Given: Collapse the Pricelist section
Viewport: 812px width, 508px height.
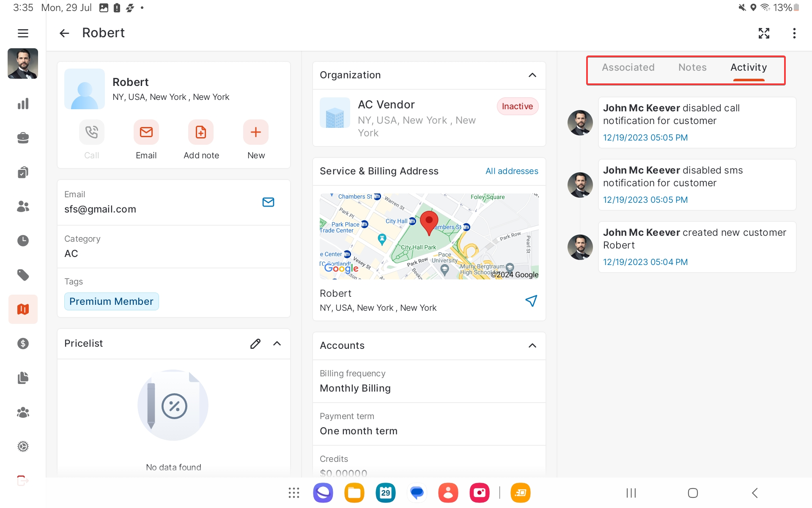Looking at the screenshot, I should pyautogui.click(x=277, y=343).
